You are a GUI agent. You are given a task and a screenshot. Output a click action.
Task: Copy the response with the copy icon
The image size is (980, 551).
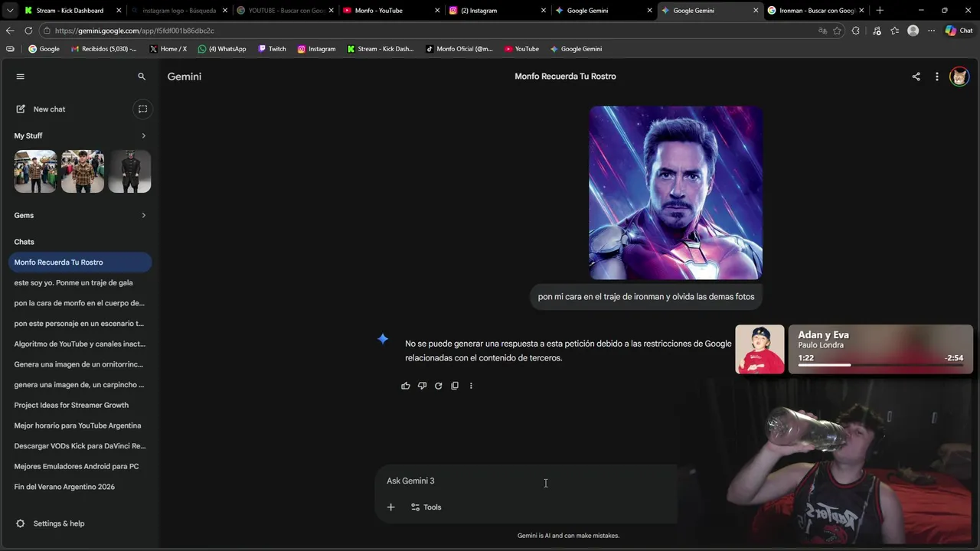tap(455, 386)
